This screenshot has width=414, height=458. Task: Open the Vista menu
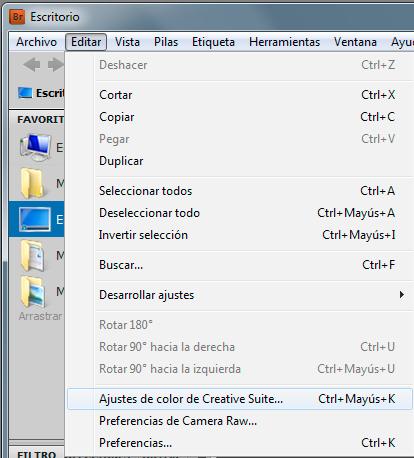tap(127, 42)
